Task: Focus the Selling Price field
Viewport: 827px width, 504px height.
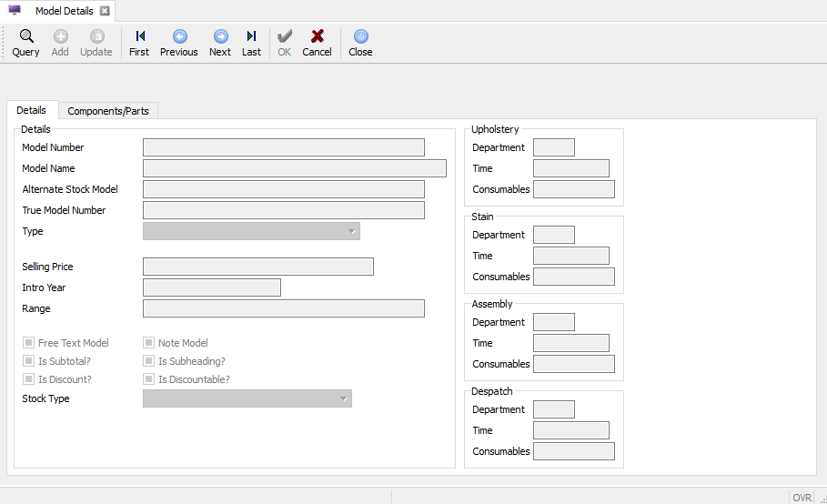Action: point(257,267)
